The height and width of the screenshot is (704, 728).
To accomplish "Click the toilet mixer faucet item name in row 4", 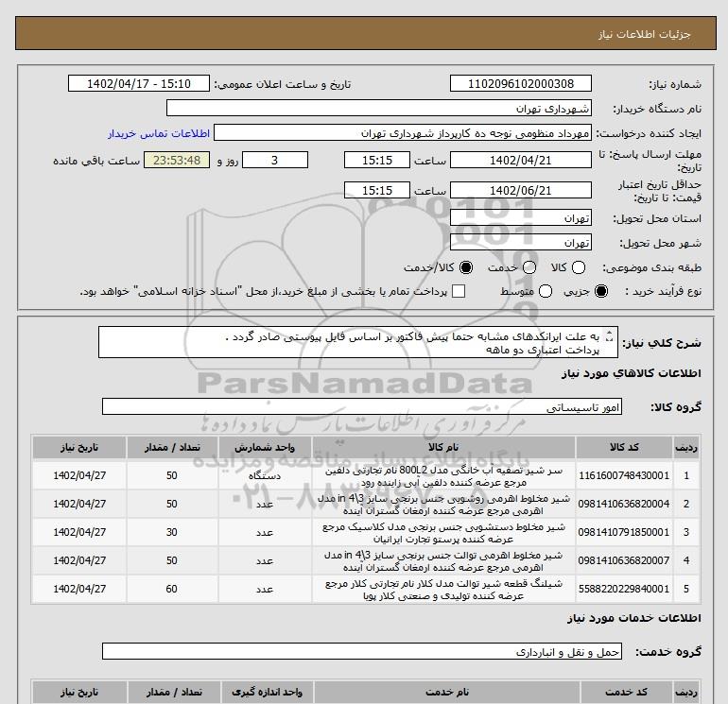I will pyautogui.click(x=443, y=561).
